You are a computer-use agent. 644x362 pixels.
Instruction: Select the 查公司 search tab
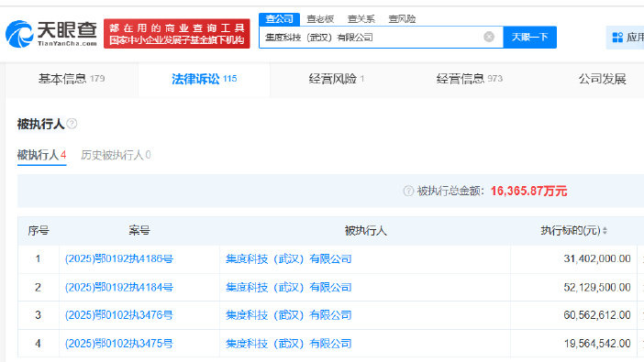pyautogui.click(x=279, y=19)
